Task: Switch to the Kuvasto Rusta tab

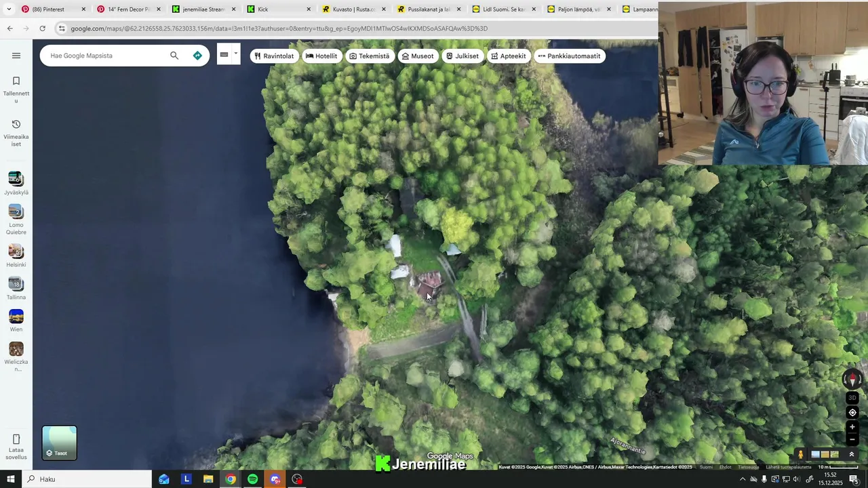Action: [354, 9]
